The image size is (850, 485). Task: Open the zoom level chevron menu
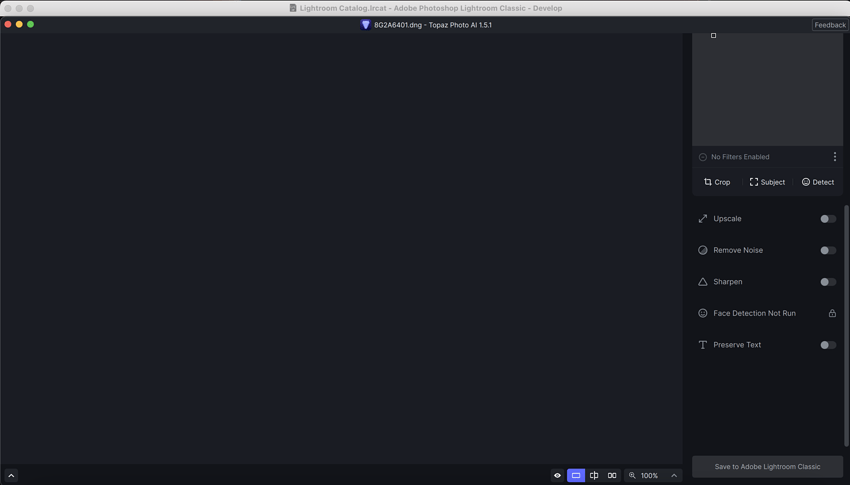pyautogui.click(x=674, y=475)
